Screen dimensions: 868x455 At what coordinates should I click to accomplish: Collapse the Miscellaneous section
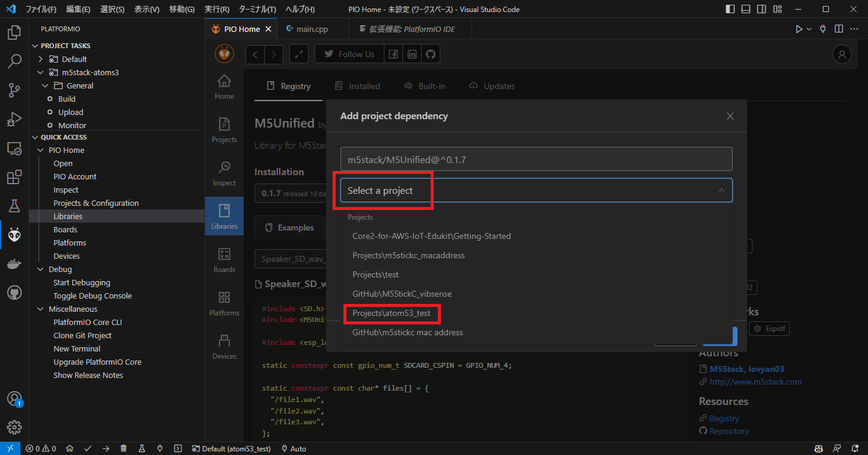point(40,309)
